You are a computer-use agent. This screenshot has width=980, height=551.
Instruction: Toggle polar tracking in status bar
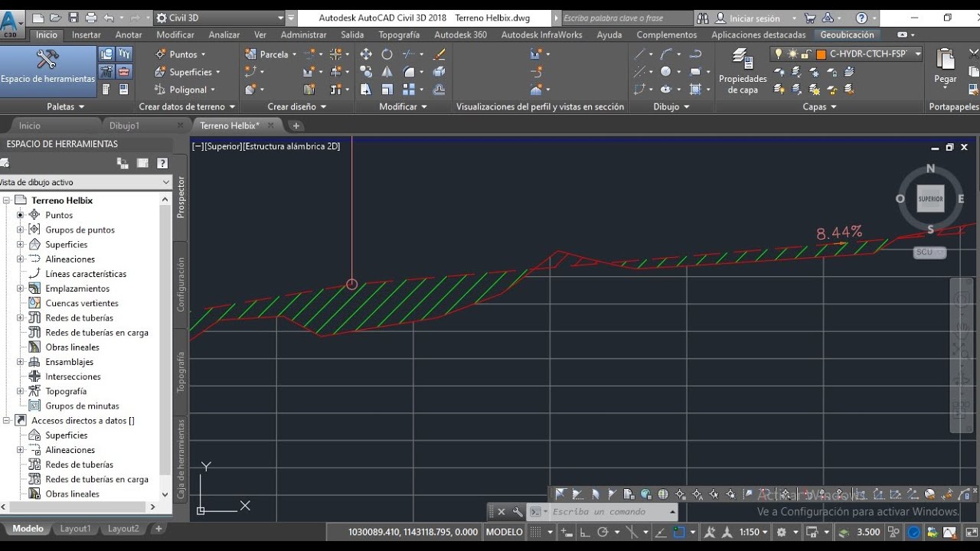point(603,532)
